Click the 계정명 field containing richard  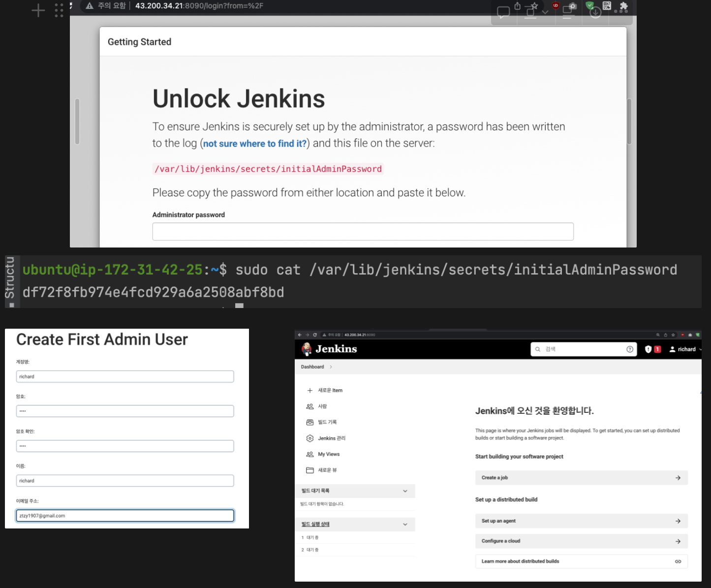pyautogui.click(x=125, y=376)
